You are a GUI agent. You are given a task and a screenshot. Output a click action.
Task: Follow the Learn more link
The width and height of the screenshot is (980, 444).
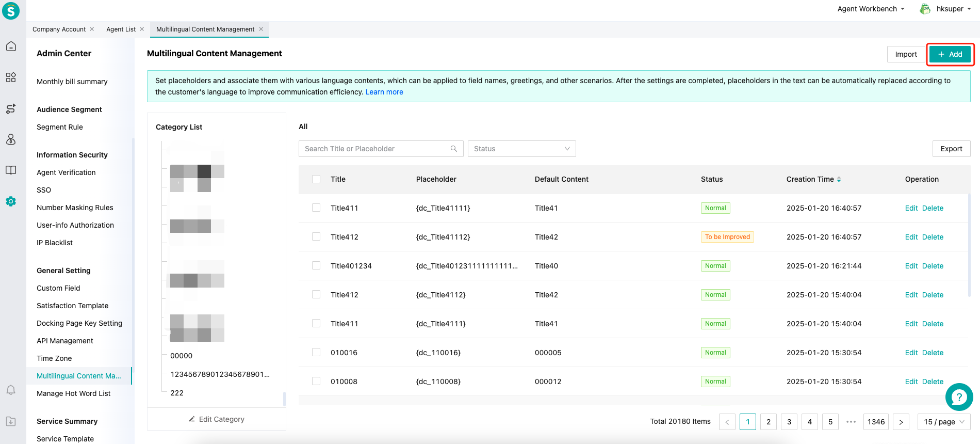(x=384, y=92)
